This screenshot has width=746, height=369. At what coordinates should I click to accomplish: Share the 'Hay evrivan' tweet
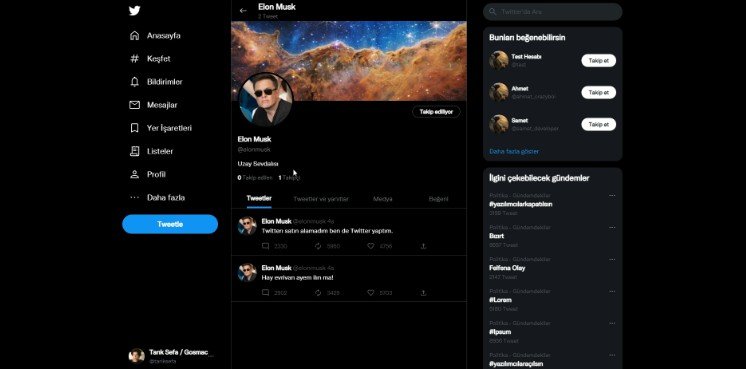423,293
